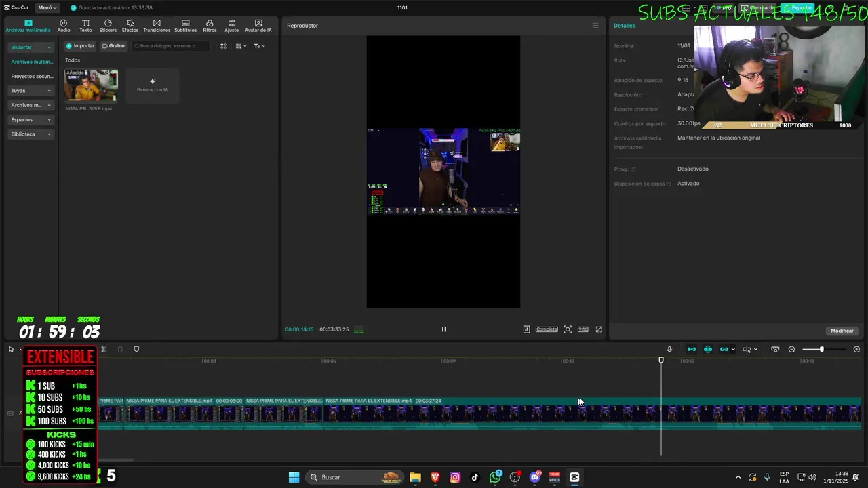Click Generar con IA tile
The width and height of the screenshot is (868, 488).
point(153,85)
